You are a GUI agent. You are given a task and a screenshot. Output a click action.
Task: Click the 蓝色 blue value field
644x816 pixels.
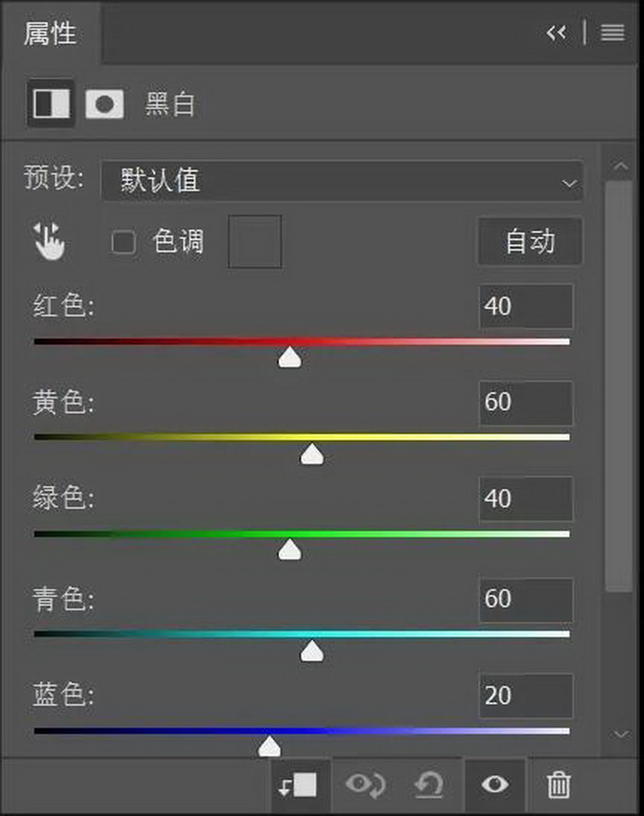pos(526,696)
